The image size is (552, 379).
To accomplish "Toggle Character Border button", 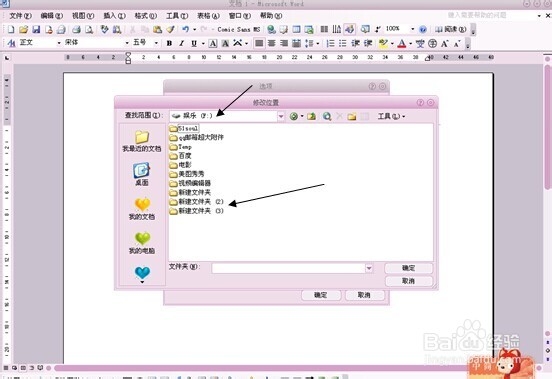I will coord(213,43).
